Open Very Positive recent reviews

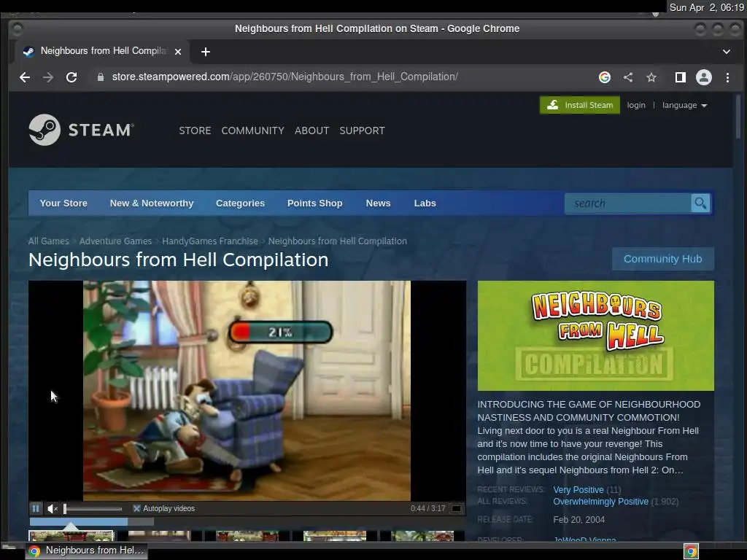click(x=578, y=489)
